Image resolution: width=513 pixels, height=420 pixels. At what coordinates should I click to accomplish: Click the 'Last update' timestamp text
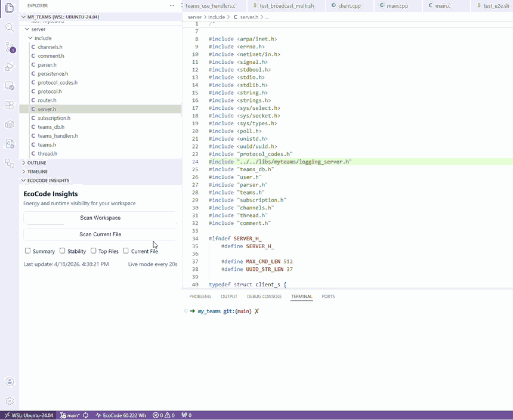[66, 264]
